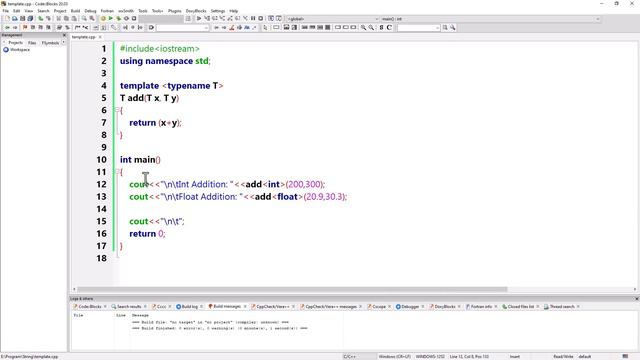Screen dimensions: 640x360
Task: Click line number 12 in the gutter
Action: [x=102, y=184]
